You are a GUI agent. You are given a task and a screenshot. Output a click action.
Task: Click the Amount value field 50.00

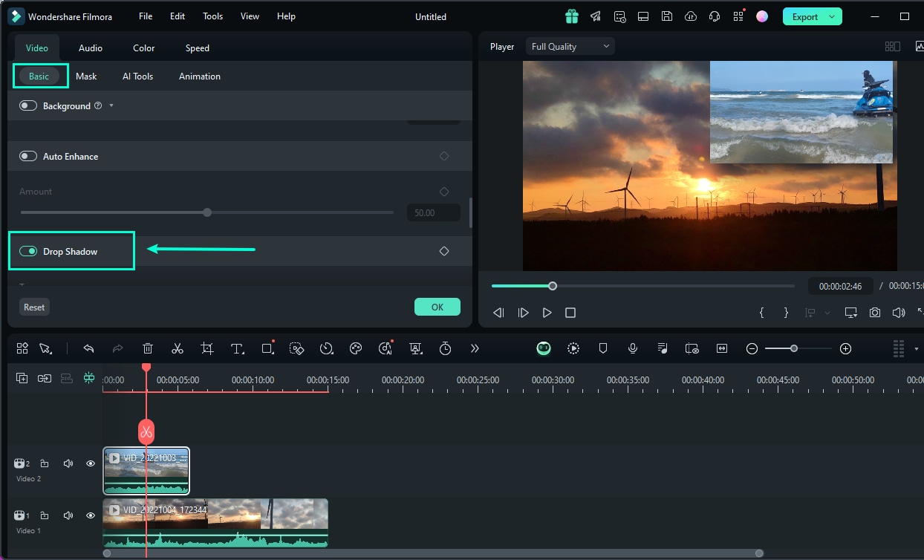tap(434, 212)
